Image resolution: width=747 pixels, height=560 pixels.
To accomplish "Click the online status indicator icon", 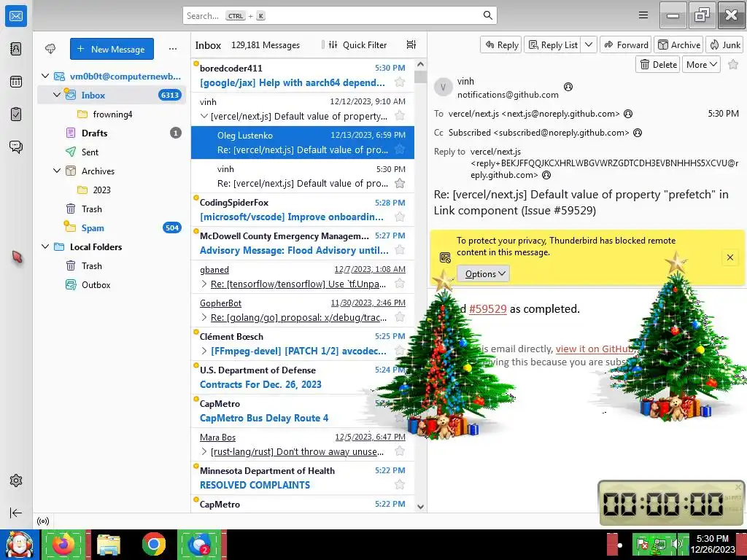I will [x=43, y=521].
